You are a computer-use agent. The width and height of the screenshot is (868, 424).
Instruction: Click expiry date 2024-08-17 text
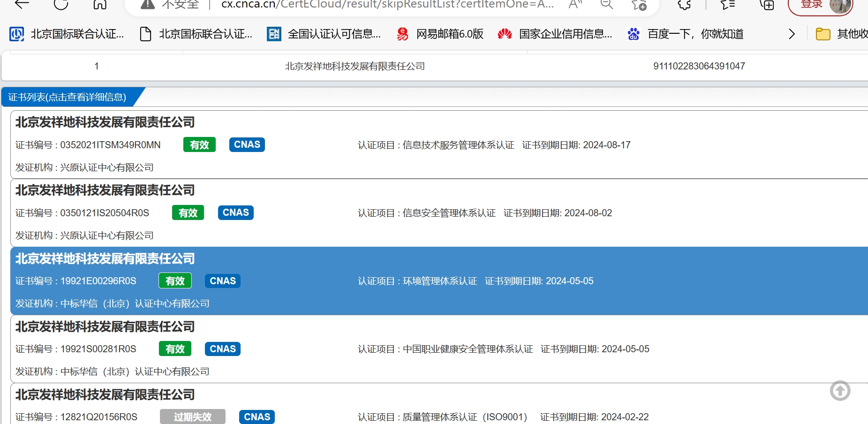tap(607, 145)
